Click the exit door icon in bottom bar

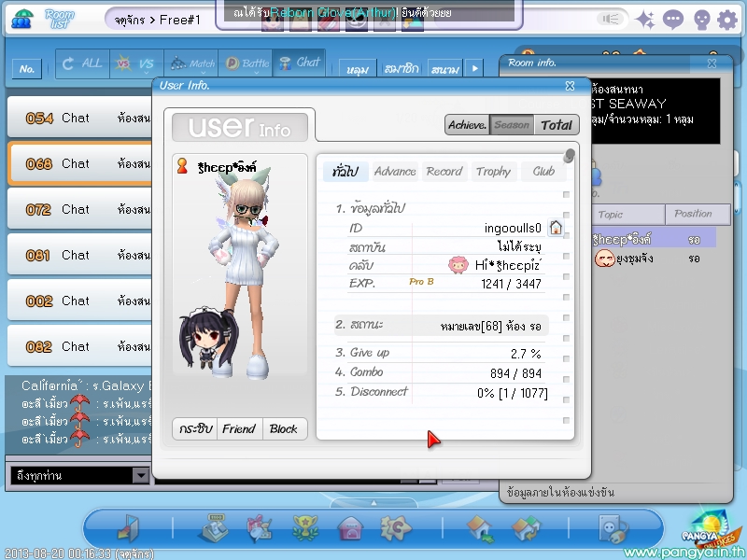coord(128,528)
